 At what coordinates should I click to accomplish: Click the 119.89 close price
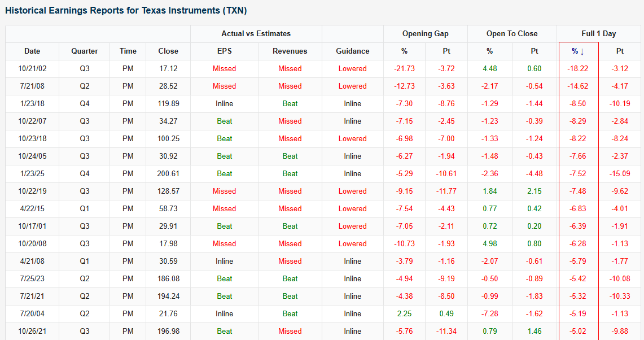168,103
